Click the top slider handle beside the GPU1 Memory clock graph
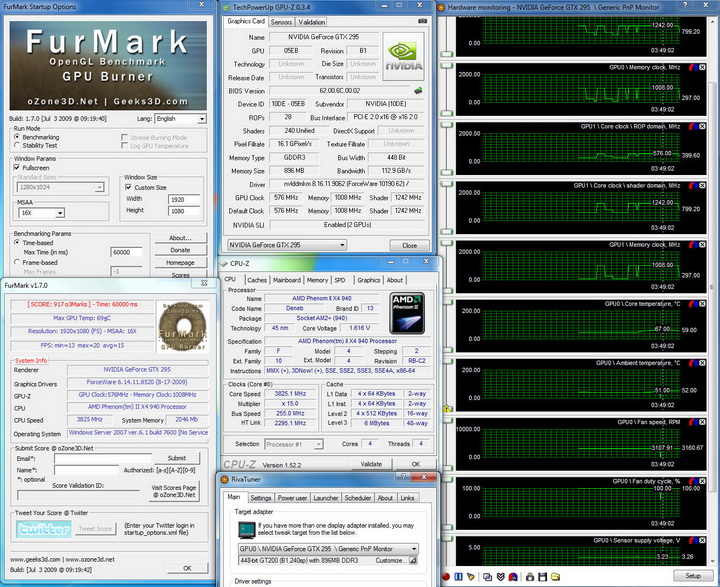This screenshot has width=720, height=587. pos(446,243)
